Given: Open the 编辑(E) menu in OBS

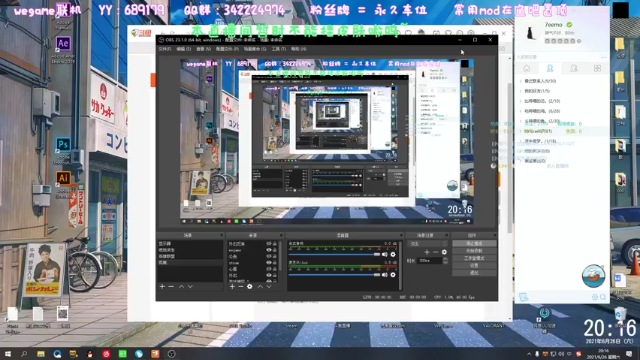Looking at the screenshot, I should pos(183,49).
